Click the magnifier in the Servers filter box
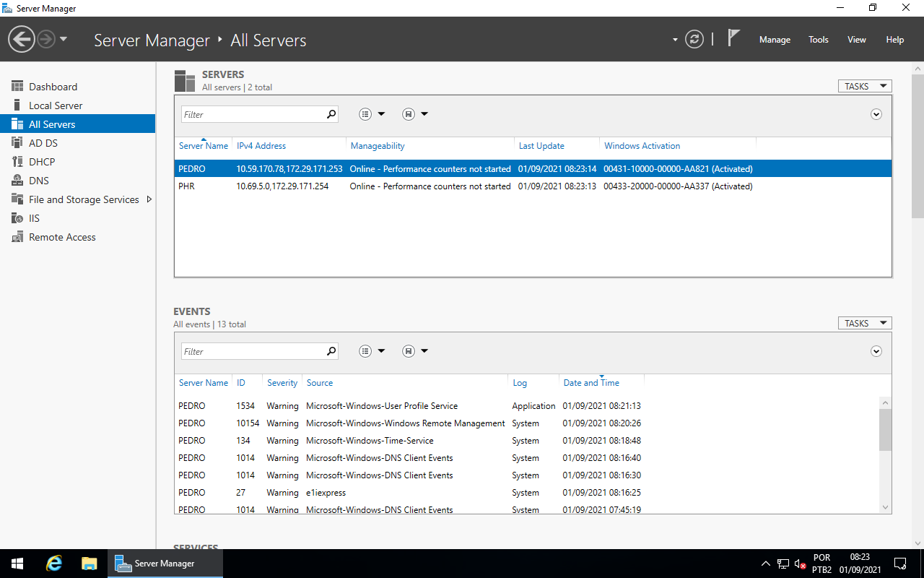Viewport: 924px width, 578px height. [x=331, y=114]
